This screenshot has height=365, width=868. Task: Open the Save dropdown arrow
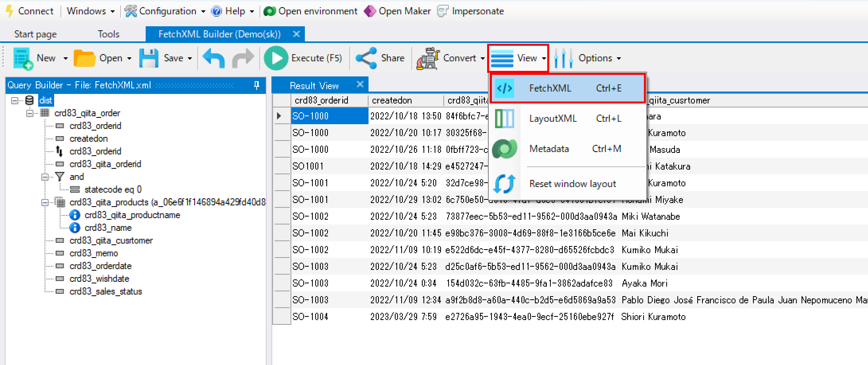point(190,58)
